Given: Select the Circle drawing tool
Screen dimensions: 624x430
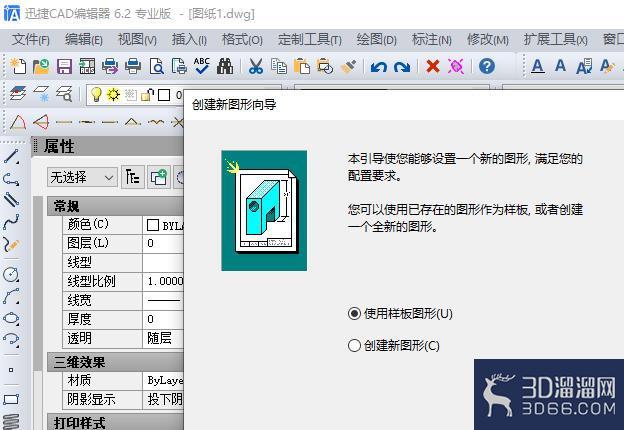Looking at the screenshot, I should pyautogui.click(x=11, y=274).
